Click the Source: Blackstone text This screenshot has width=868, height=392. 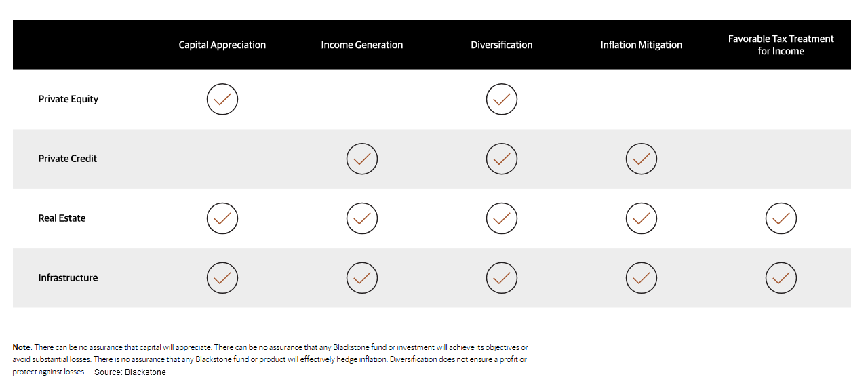click(130, 372)
